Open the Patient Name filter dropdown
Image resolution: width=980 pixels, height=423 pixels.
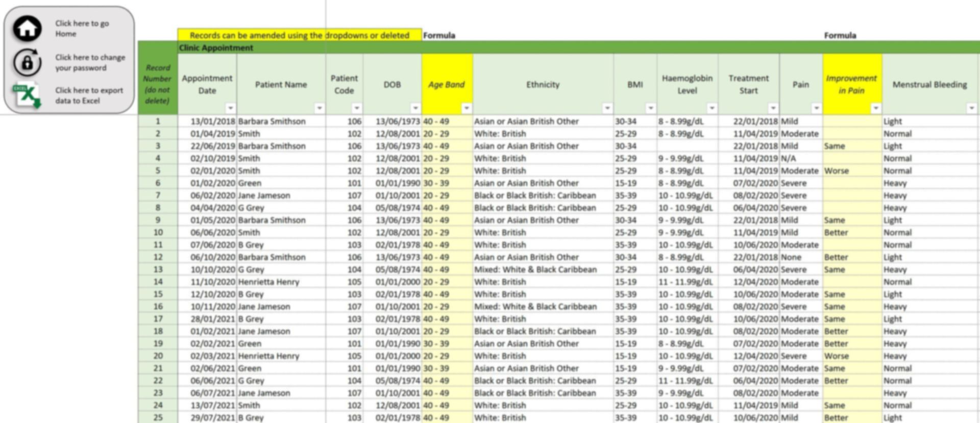[x=319, y=108]
